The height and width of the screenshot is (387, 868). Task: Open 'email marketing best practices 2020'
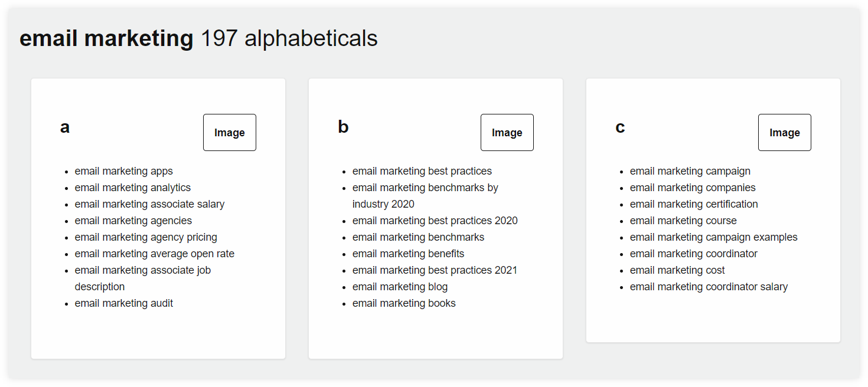click(435, 221)
